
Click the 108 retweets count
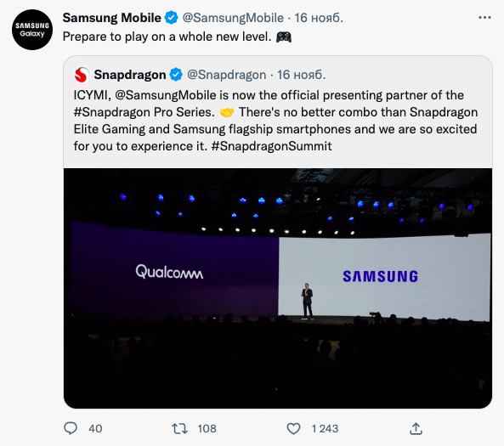pos(207,429)
